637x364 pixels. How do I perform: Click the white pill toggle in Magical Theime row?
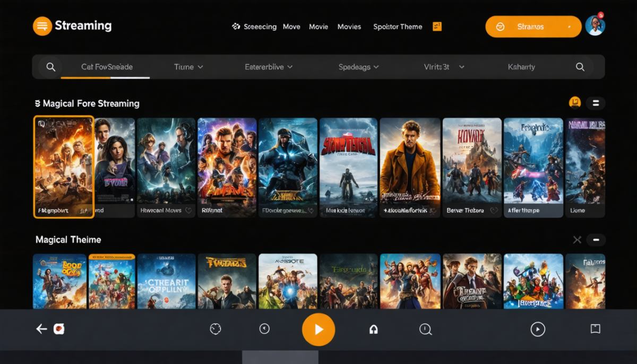pyautogui.click(x=596, y=240)
